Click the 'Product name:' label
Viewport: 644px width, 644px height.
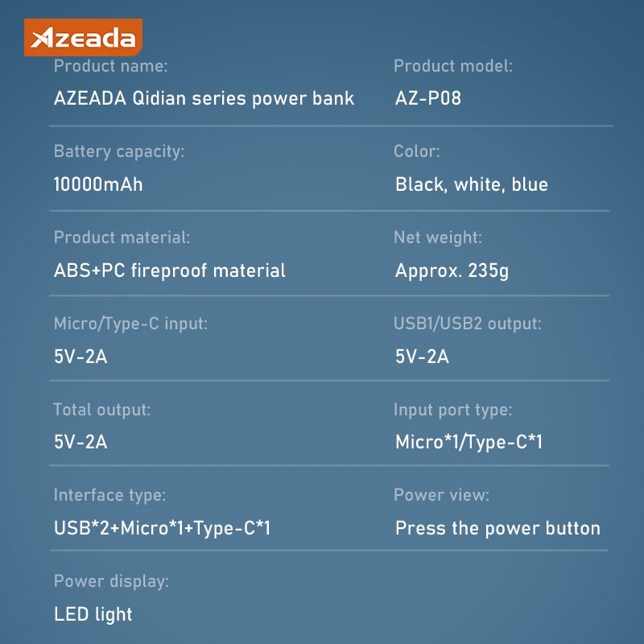110,66
